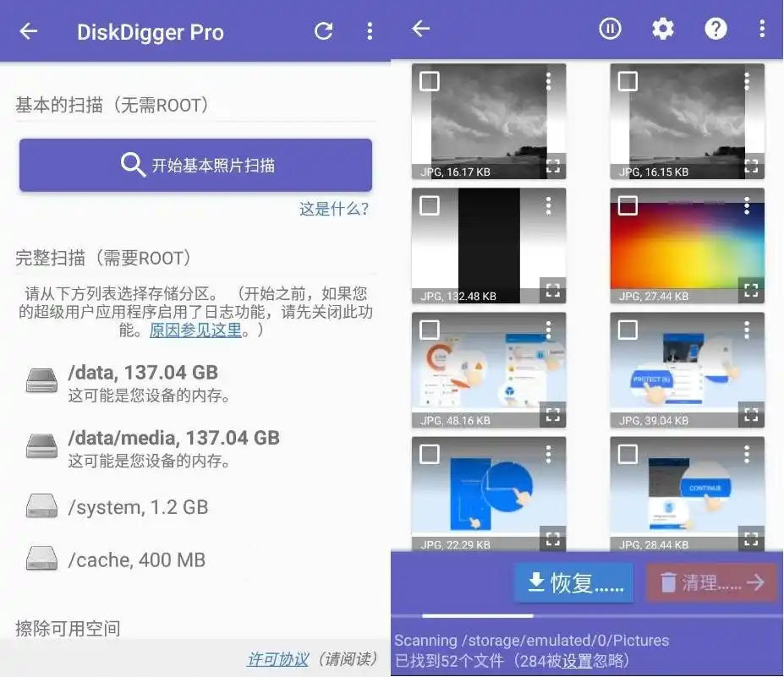This screenshot has height=677, width=784.
Task: Check the JPG 16.15 KB photo checkbox
Action: [628, 81]
